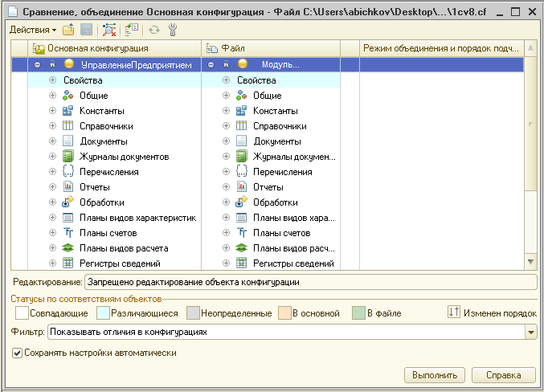Screen dimensions: 544x392
Task: Click the Общие icon in the Файл column
Action: [242, 96]
